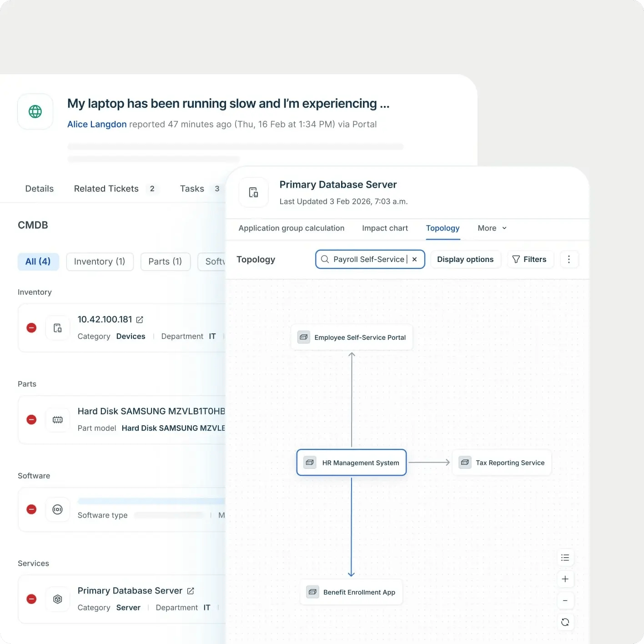Show the topology list view icon

565,558
